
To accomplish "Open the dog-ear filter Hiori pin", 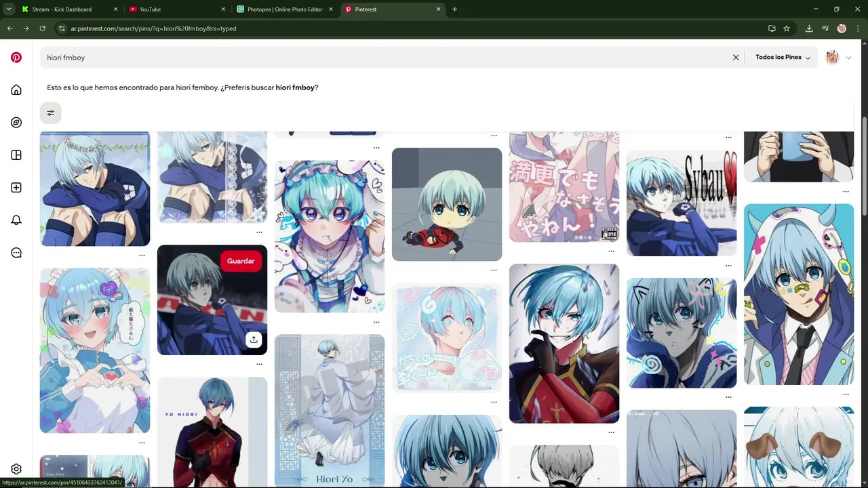I will point(799,447).
